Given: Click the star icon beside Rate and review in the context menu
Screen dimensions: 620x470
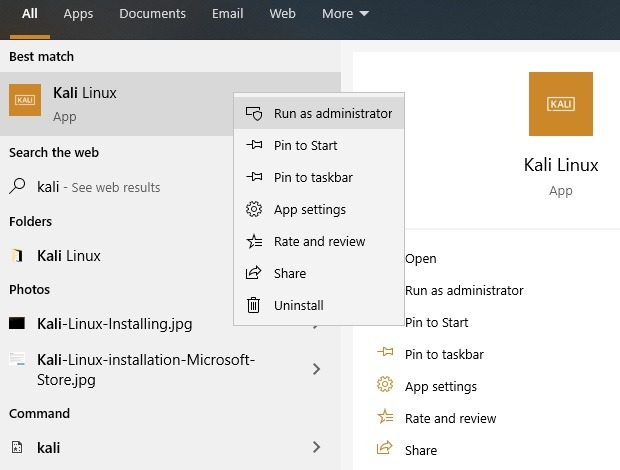Looking at the screenshot, I should 254,241.
